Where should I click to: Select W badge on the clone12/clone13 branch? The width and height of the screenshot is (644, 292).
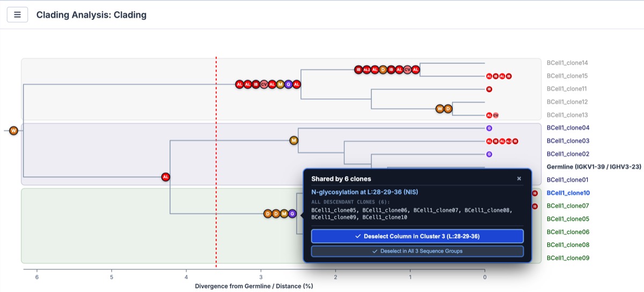[x=440, y=109]
